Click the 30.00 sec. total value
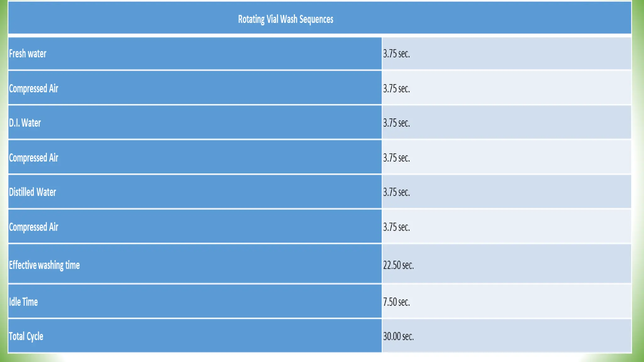 [398, 336]
